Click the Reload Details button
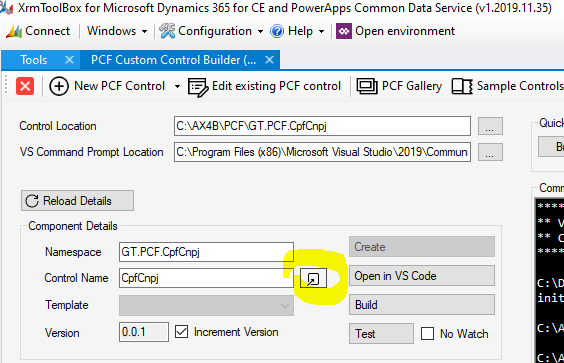The width and height of the screenshot is (564, 363). click(x=77, y=201)
